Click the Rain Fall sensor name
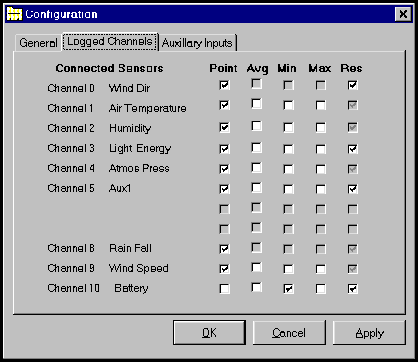The image size is (418, 362). (130, 248)
